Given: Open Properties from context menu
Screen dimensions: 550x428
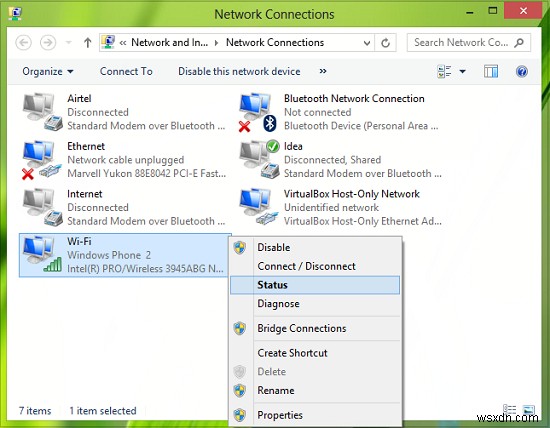Looking at the screenshot, I should (315, 415).
